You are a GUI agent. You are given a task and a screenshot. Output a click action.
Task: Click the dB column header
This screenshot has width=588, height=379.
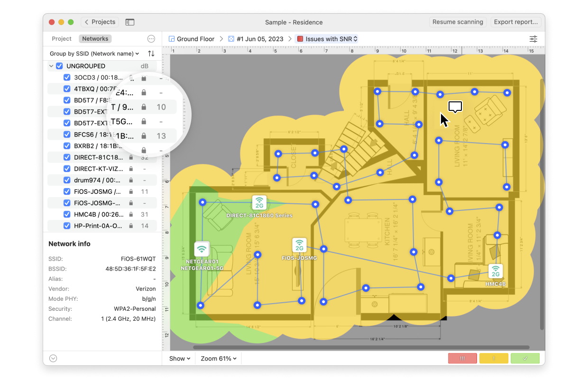point(145,66)
